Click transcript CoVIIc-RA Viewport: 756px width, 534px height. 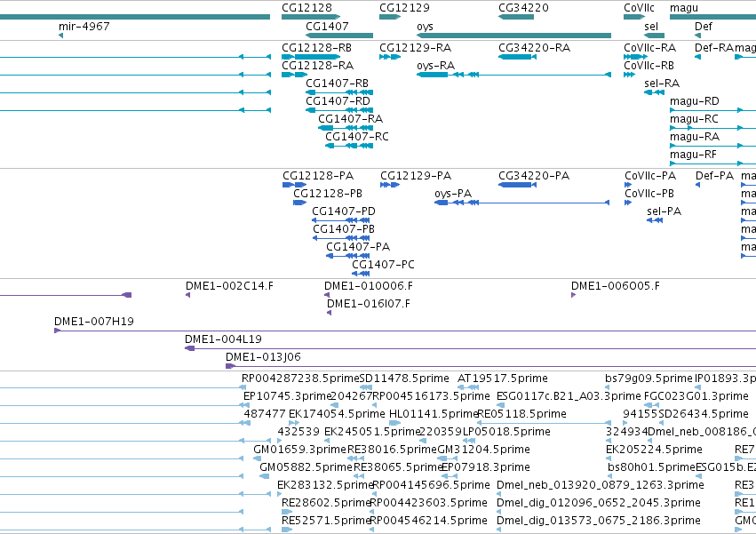click(x=635, y=57)
